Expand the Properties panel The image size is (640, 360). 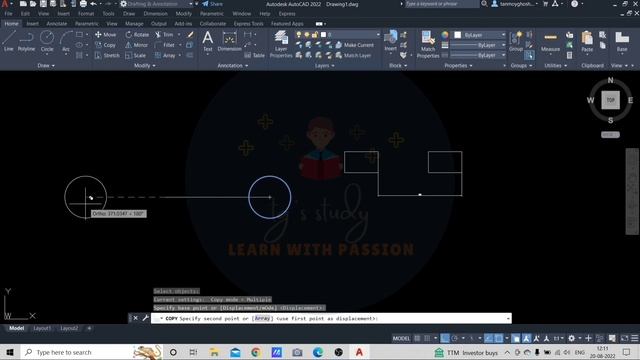(x=458, y=65)
